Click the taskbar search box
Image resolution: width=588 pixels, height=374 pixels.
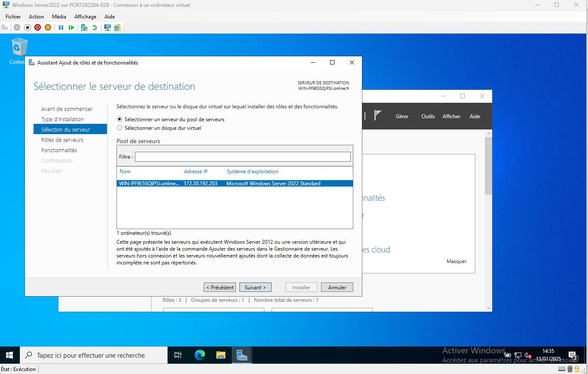(93, 355)
